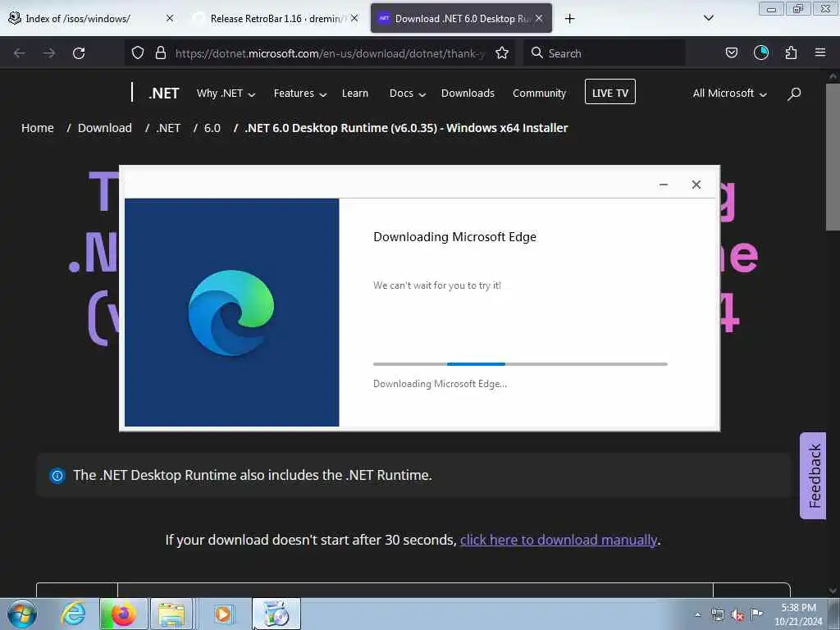Open the Pocket save icon
Viewport: 840px width, 630px height.
click(x=731, y=52)
